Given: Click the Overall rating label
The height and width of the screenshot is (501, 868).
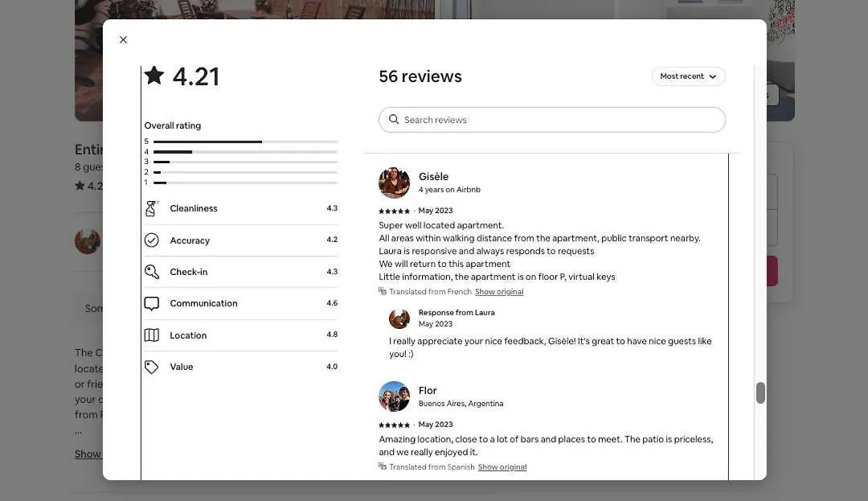Looking at the screenshot, I should tap(173, 125).
